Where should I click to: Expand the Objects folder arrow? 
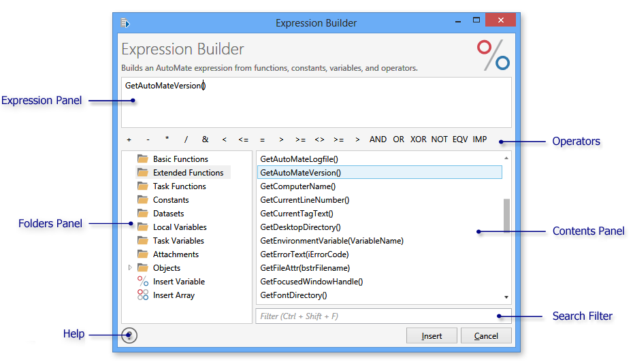click(x=130, y=267)
